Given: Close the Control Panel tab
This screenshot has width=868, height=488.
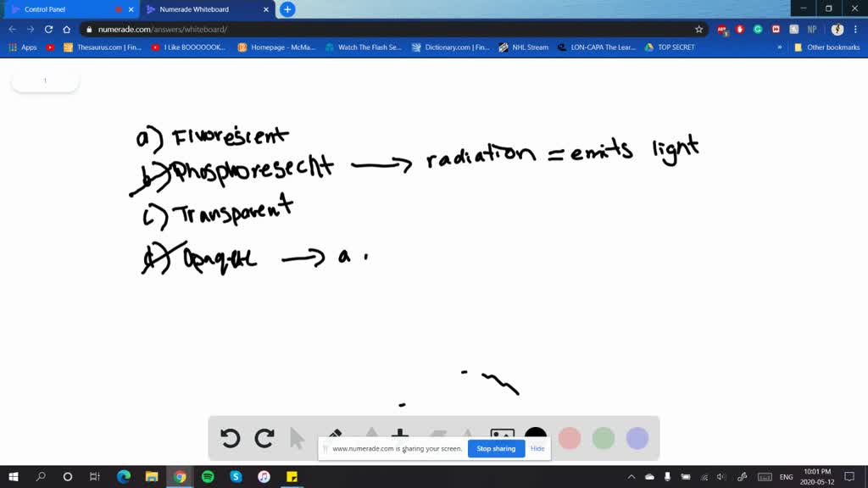Looking at the screenshot, I should pos(131,9).
